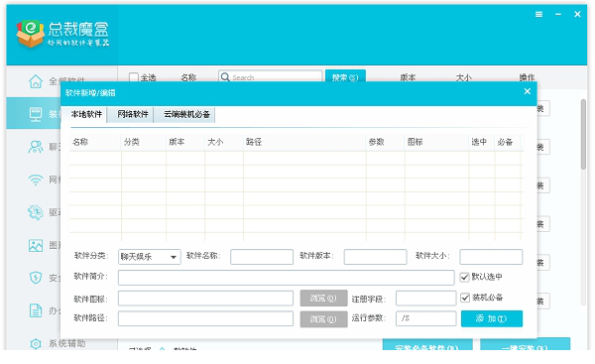Open the chat people icon category
This screenshot has height=364, width=595.
coord(36,147)
